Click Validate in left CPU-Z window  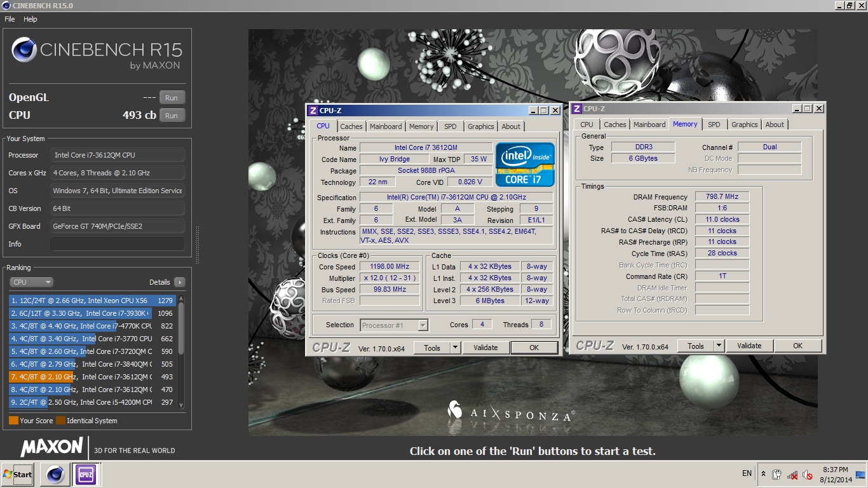click(485, 348)
